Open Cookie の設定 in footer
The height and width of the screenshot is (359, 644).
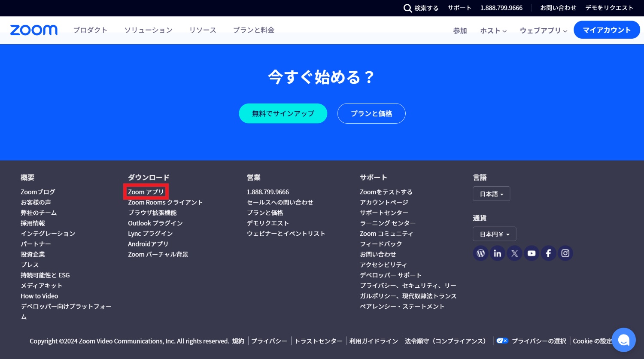click(x=592, y=341)
